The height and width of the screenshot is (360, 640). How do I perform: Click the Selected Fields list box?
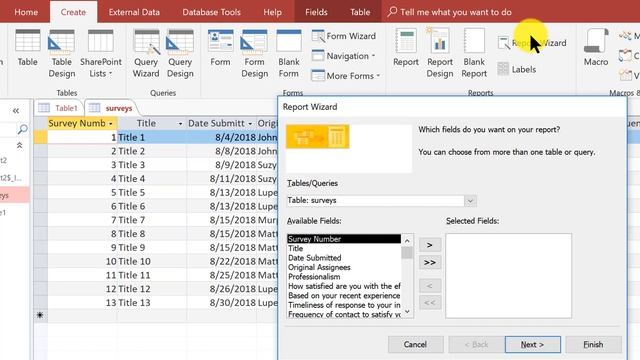point(509,276)
